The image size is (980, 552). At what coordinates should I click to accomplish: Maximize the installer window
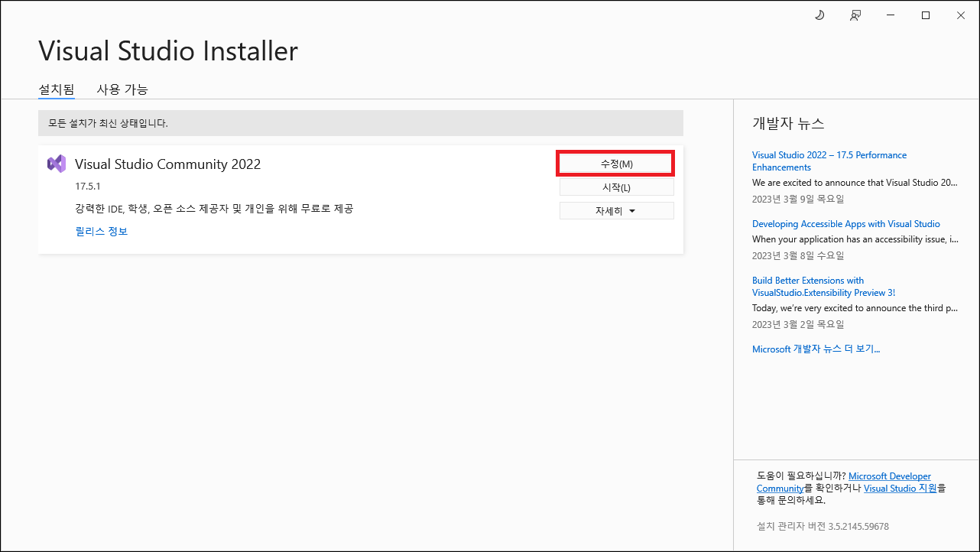(926, 15)
